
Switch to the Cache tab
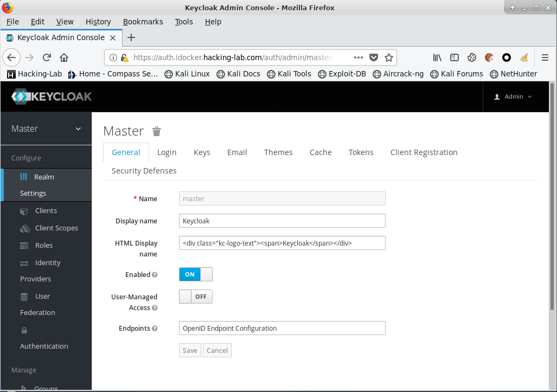pos(321,152)
